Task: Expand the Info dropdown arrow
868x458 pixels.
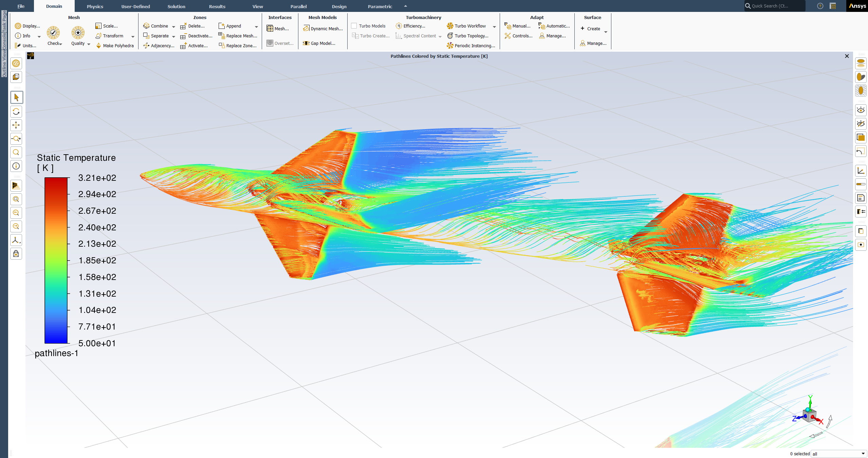Action: point(39,36)
